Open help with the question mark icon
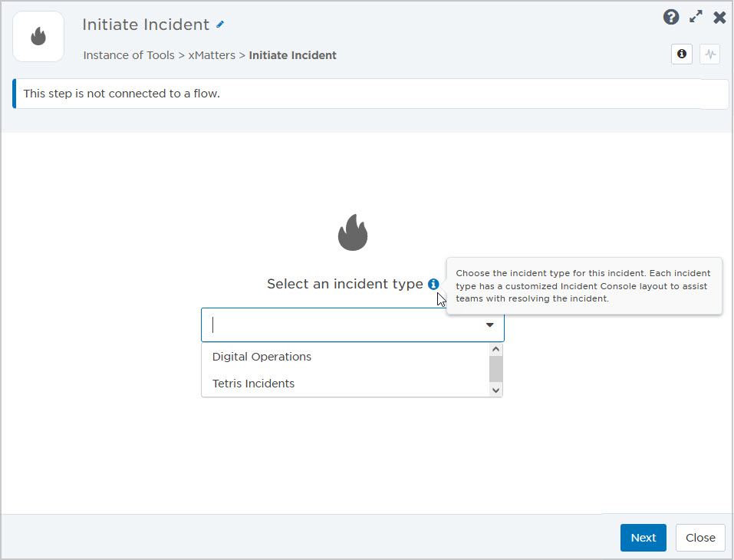734x560 pixels. point(671,18)
